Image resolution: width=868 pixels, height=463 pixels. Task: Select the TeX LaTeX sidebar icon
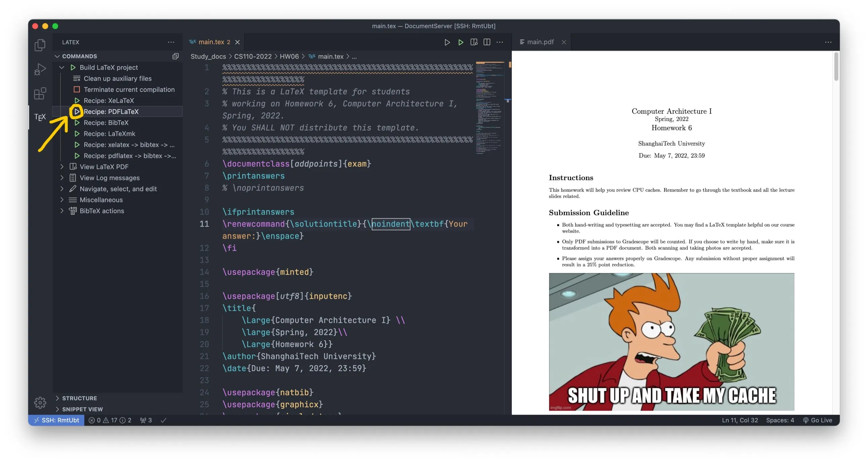[40, 117]
